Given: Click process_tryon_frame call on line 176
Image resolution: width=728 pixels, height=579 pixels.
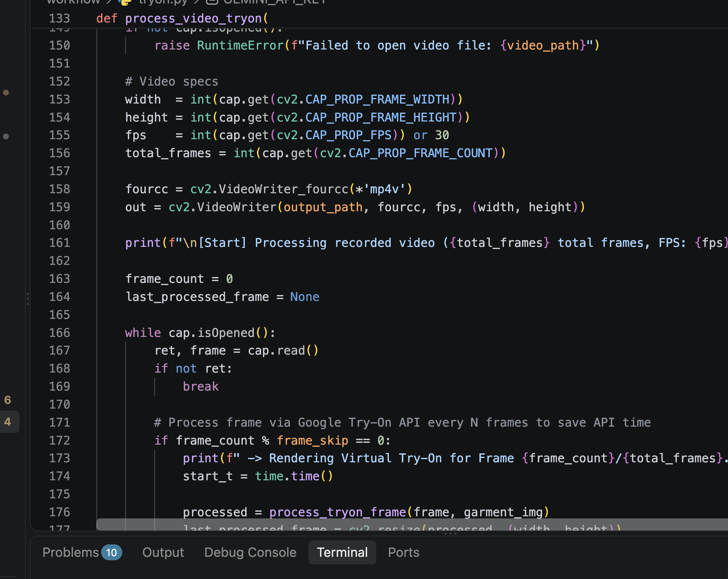Looking at the screenshot, I should (338, 512).
